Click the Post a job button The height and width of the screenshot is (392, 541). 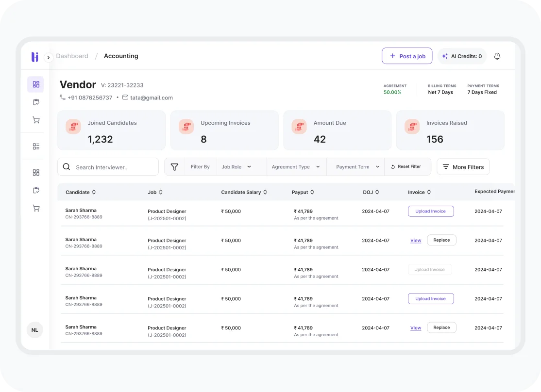[x=407, y=56]
